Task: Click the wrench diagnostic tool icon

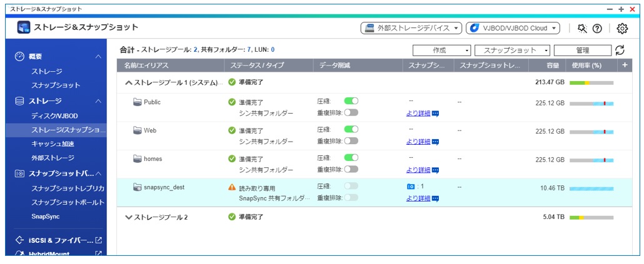Action: pyautogui.click(x=583, y=28)
